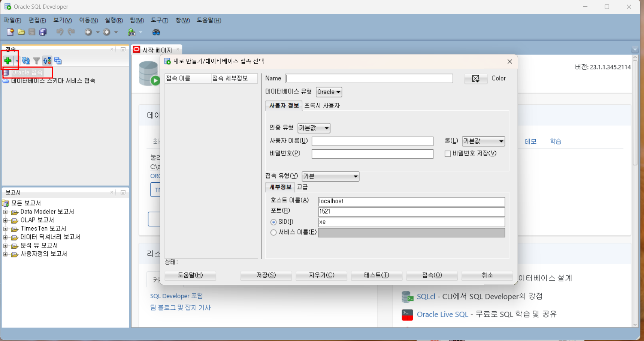
Task: Open the 보기(V) menu
Action: click(x=63, y=20)
